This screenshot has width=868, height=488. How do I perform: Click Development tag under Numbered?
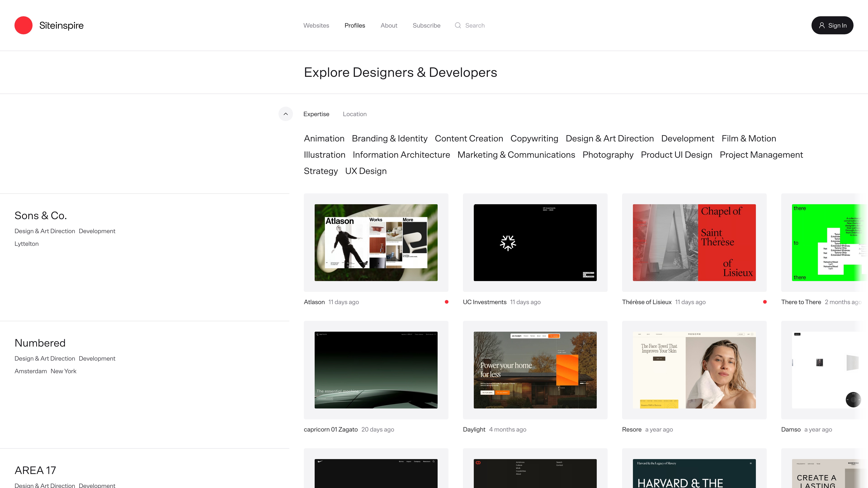97,358
